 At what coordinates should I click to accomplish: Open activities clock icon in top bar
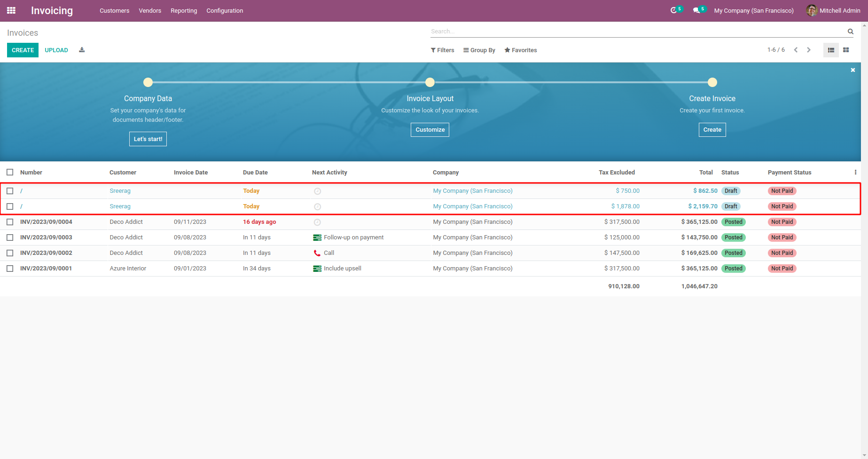point(673,10)
